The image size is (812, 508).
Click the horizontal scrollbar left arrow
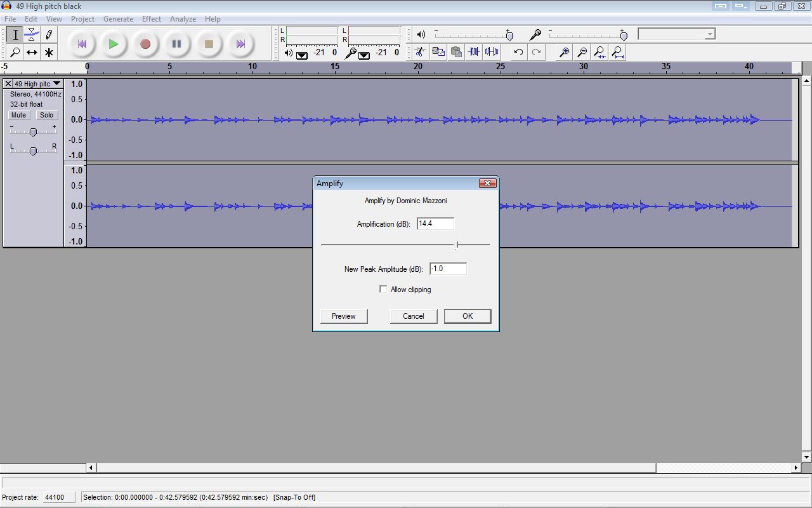tap(91, 468)
